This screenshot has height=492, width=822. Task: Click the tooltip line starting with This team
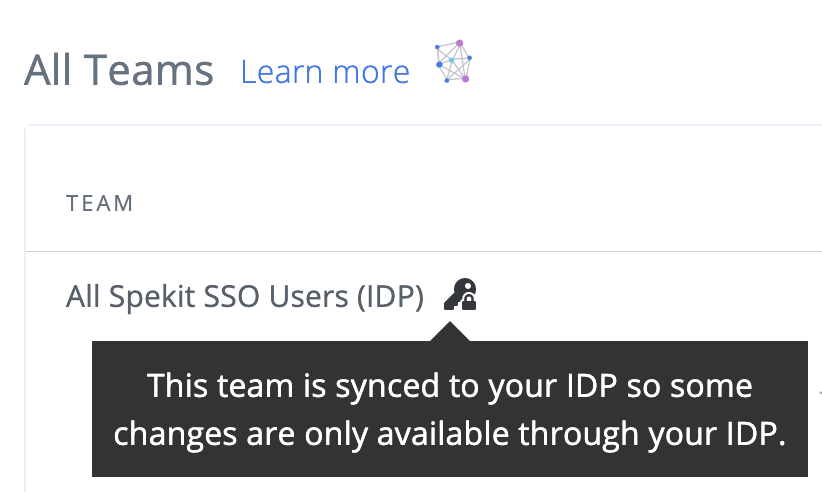coord(450,386)
